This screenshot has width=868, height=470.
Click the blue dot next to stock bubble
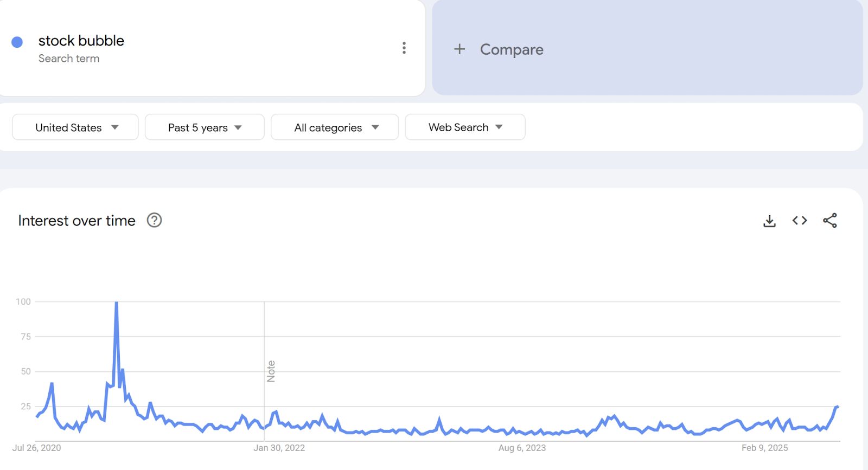[17, 42]
